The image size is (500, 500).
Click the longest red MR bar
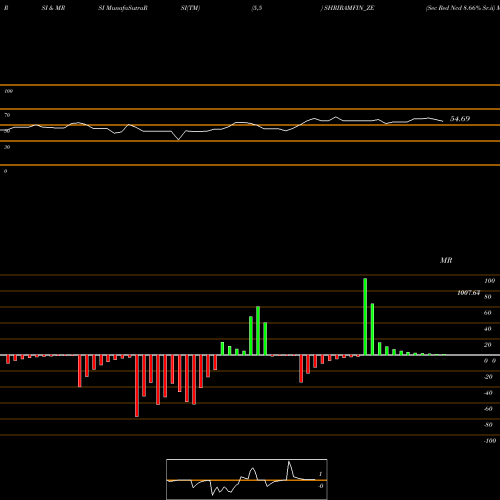click(137, 386)
